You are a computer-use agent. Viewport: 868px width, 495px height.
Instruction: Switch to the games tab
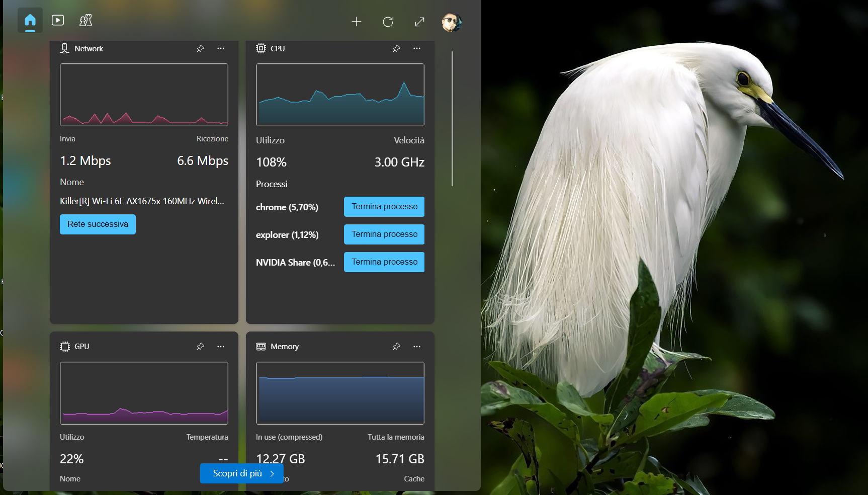85,20
